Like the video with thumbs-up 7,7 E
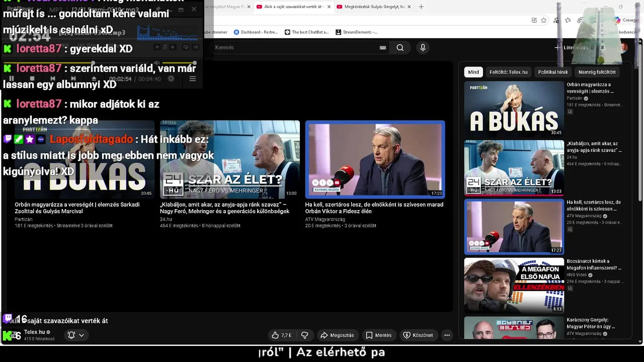The image size is (644, 362). (282, 335)
